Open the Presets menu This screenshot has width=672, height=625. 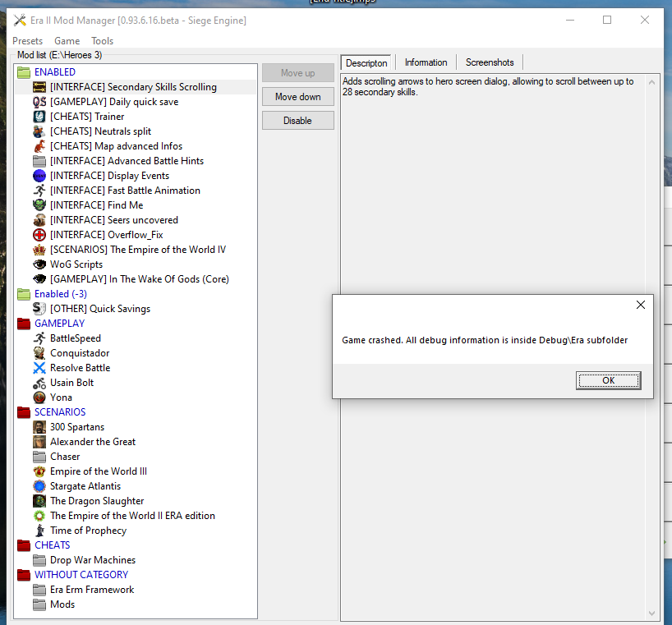[x=27, y=41]
